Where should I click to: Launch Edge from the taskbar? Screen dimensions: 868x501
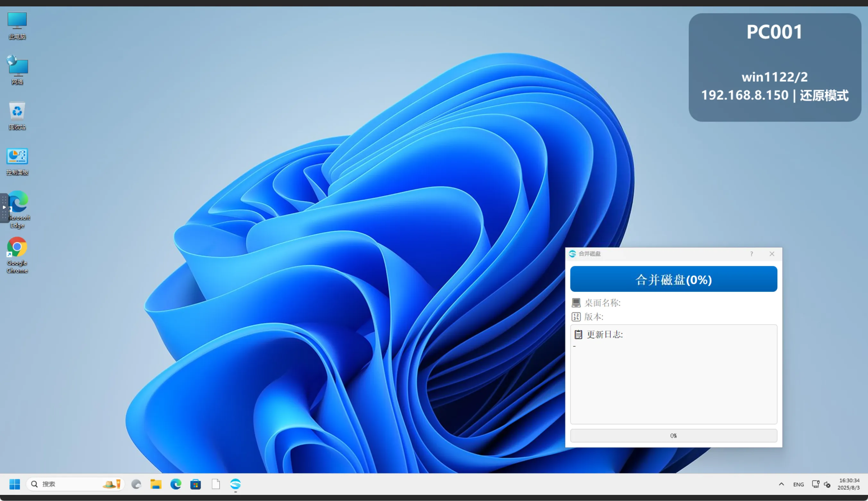click(x=176, y=484)
